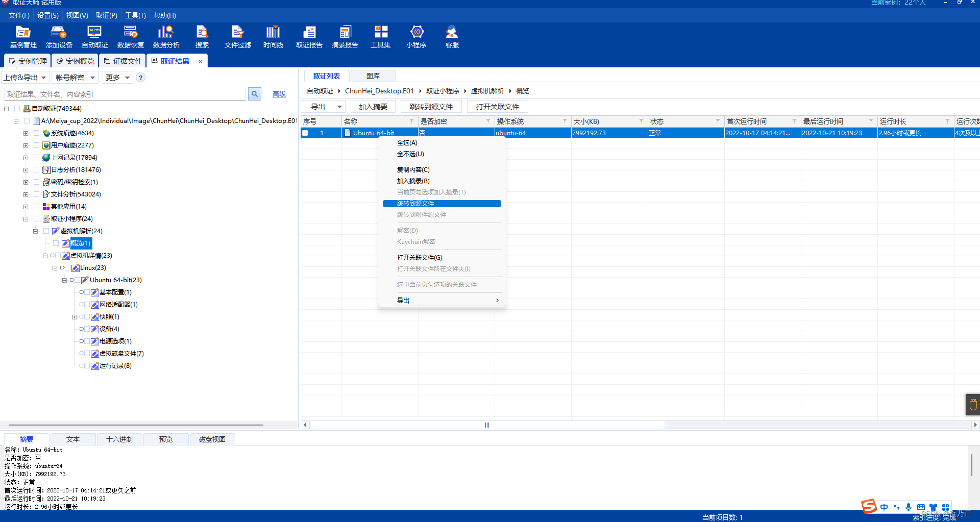Click the search input field 取证结果、文件名
Viewport: 980px width, 522px height.
[125, 94]
